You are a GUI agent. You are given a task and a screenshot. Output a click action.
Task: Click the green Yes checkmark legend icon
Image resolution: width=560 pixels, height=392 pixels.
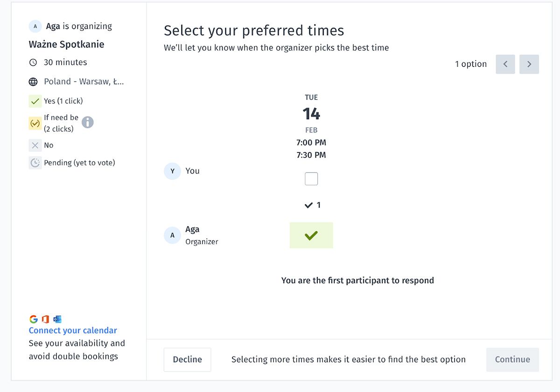35,101
